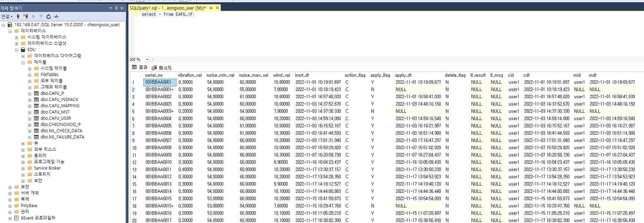Click the disconnect server plug icon
The height and width of the screenshot is (223, 644).
coord(26,16)
